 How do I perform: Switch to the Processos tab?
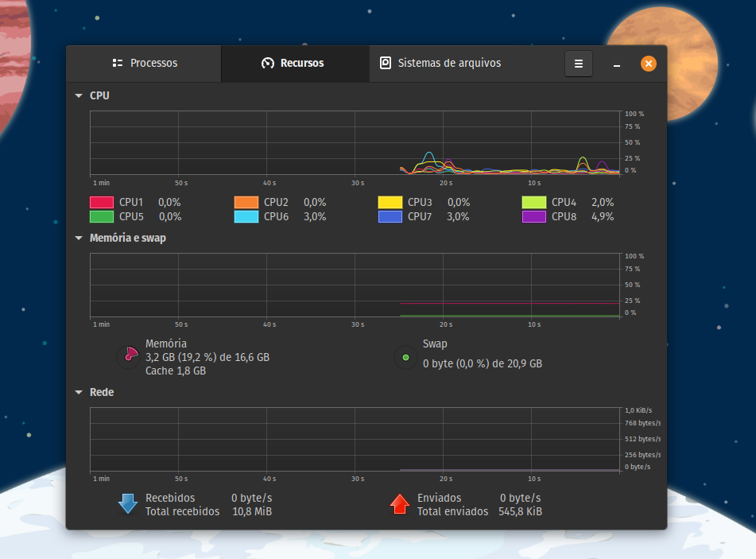pos(144,64)
